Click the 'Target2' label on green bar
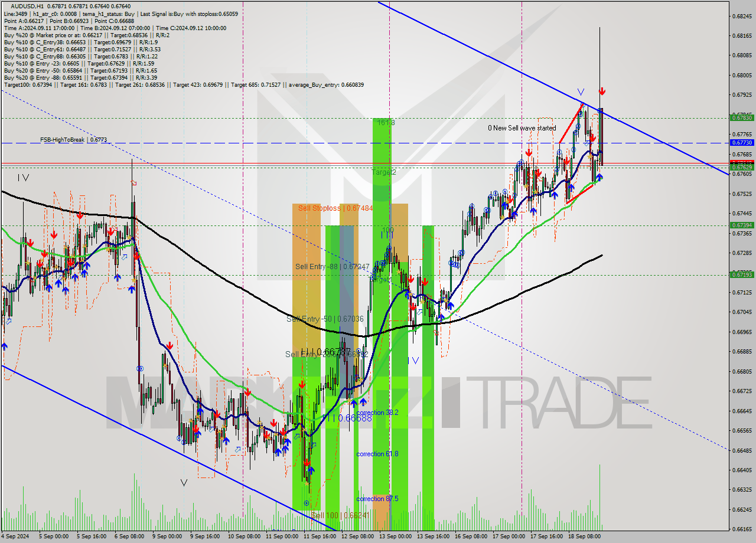This screenshot has height=543, width=756. [384, 172]
